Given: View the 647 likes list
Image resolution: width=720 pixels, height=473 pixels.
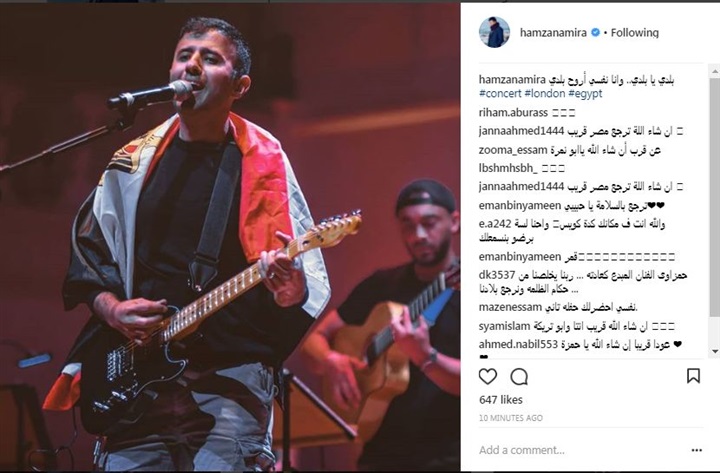Looking at the screenshot, I should click(501, 400).
